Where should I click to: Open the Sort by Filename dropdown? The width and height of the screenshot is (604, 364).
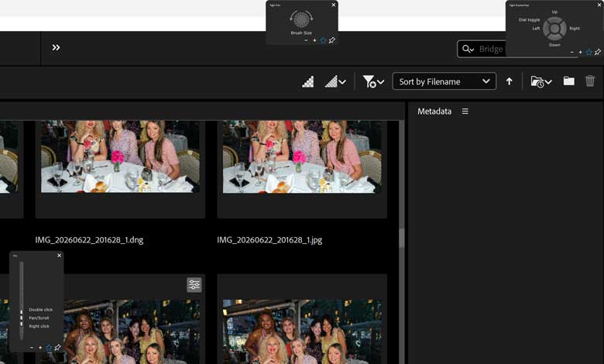click(444, 81)
